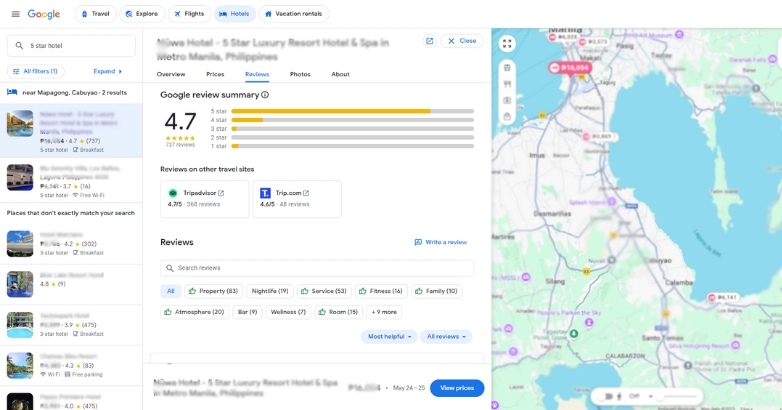Show shopping places with the bag map icon
Screen dimensions: 782x410
(507, 117)
